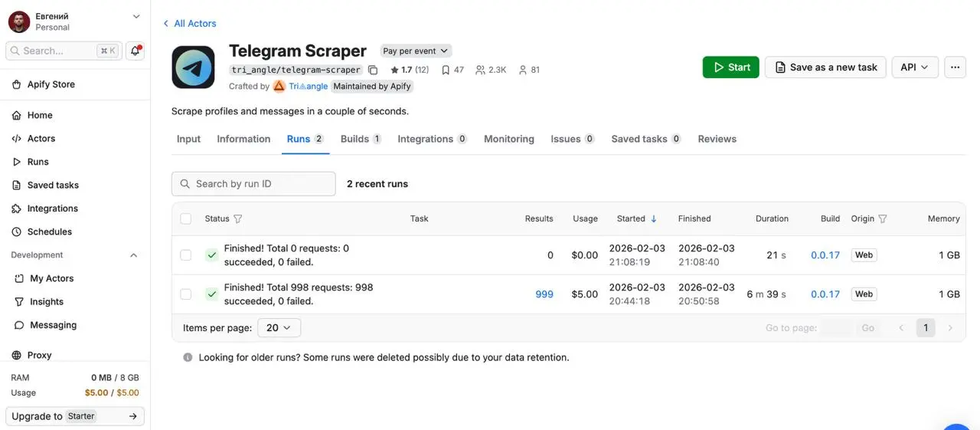Filter runs by Status funnel icon
The height and width of the screenshot is (430, 980).
(x=237, y=219)
